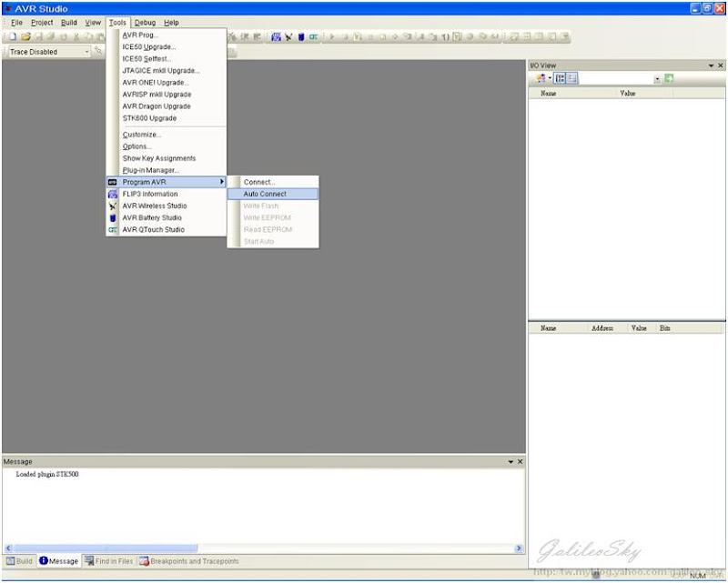
Task: Click the green go arrow in I/O View
Action: pyautogui.click(x=669, y=78)
